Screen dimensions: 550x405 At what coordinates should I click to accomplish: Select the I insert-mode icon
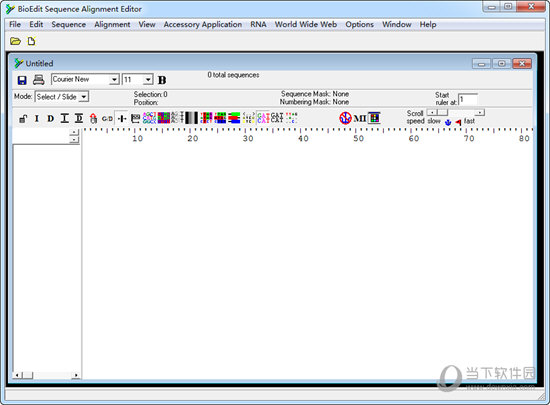[x=36, y=119]
